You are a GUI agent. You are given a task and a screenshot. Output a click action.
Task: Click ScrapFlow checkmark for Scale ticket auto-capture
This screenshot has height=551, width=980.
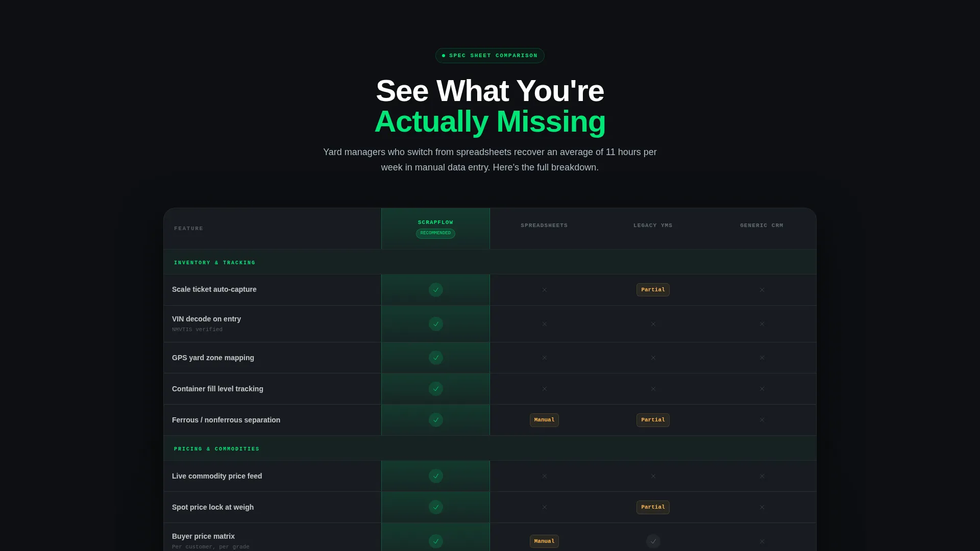[435, 290]
